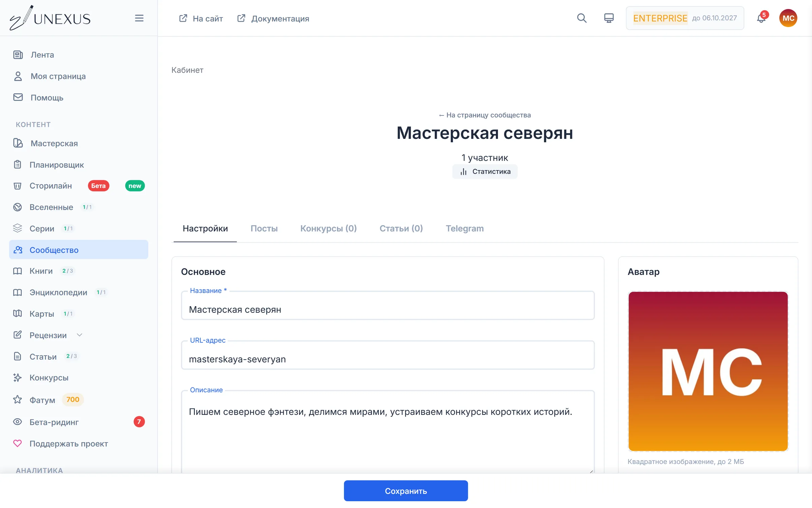812x508 pixels.
Task: Click the Моя страница person icon
Action: 18,76
